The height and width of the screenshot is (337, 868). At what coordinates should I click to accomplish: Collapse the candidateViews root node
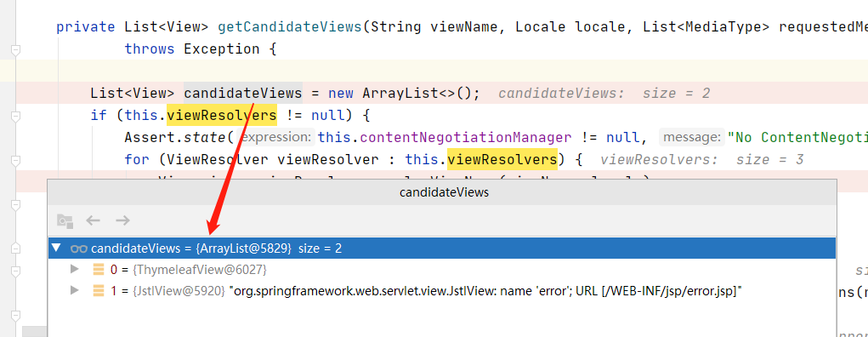click(x=56, y=248)
